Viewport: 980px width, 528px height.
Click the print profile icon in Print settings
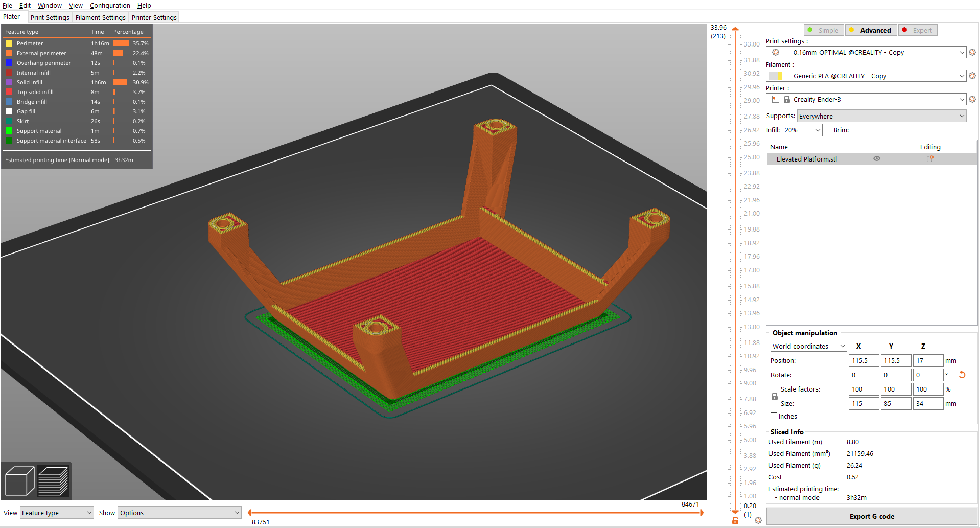776,52
